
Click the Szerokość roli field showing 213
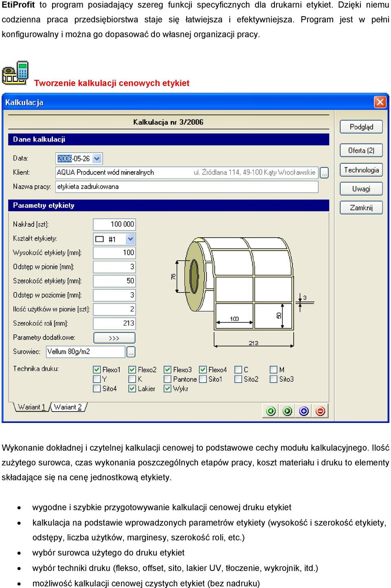point(114,323)
